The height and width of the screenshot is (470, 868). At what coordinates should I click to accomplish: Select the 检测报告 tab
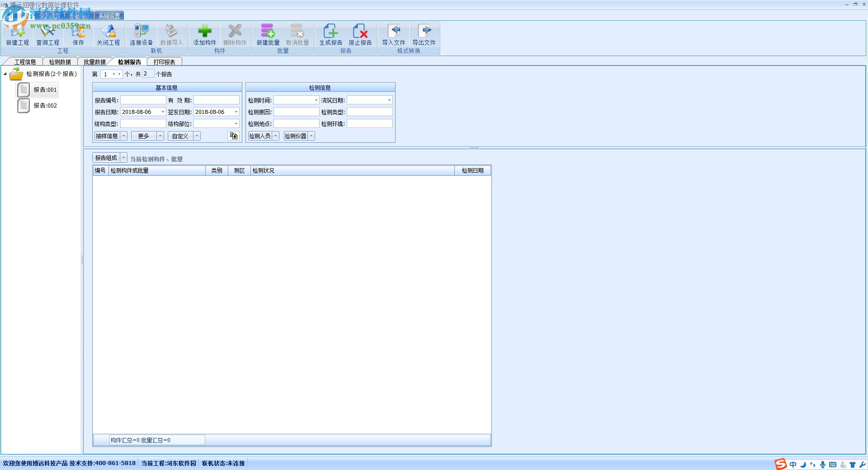click(129, 62)
